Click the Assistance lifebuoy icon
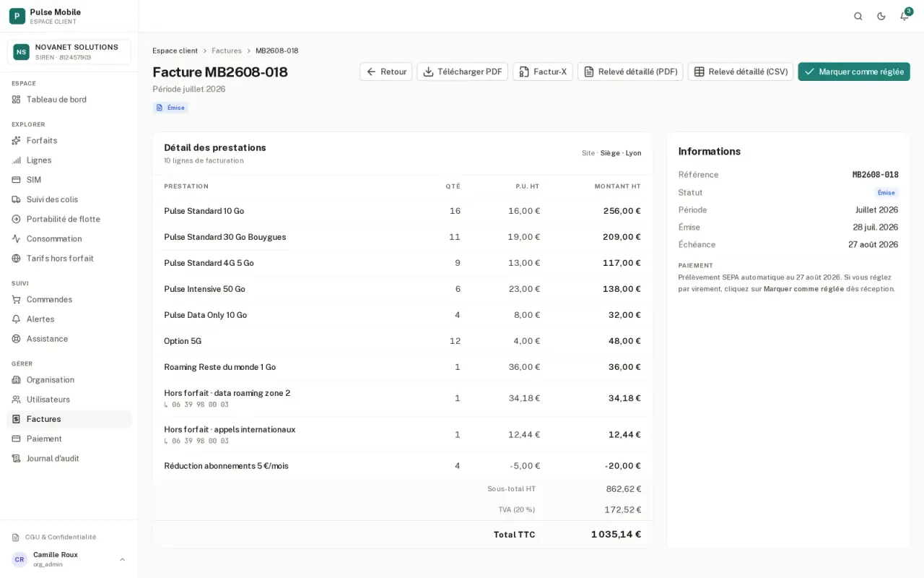The height and width of the screenshot is (578, 924). click(x=17, y=338)
